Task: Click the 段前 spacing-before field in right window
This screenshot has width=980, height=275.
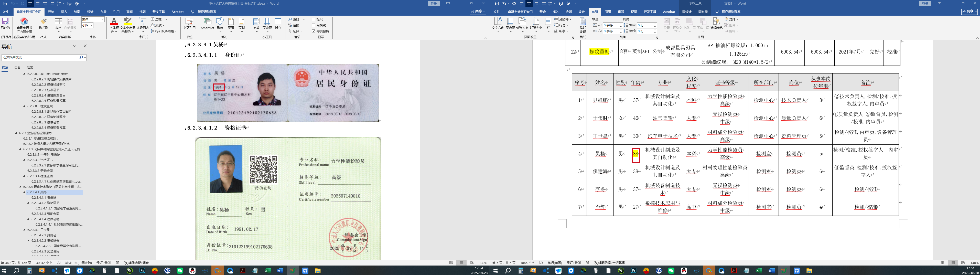Action: point(647,25)
